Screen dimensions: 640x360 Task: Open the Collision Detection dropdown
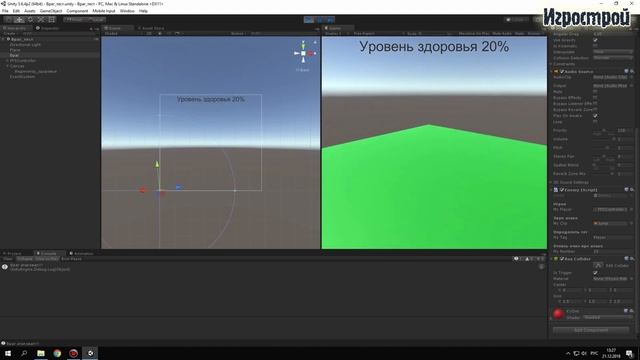tap(613, 58)
